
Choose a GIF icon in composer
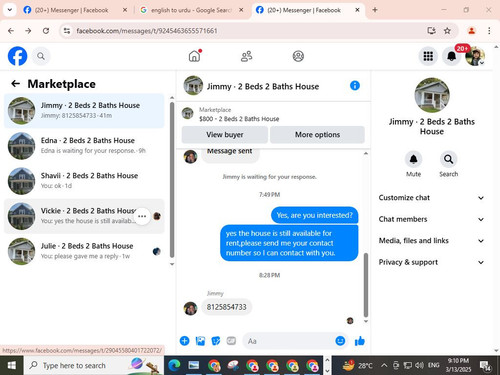tap(231, 341)
